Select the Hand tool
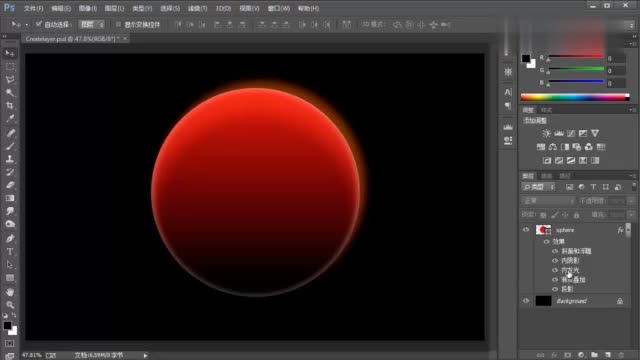 pos(10,292)
